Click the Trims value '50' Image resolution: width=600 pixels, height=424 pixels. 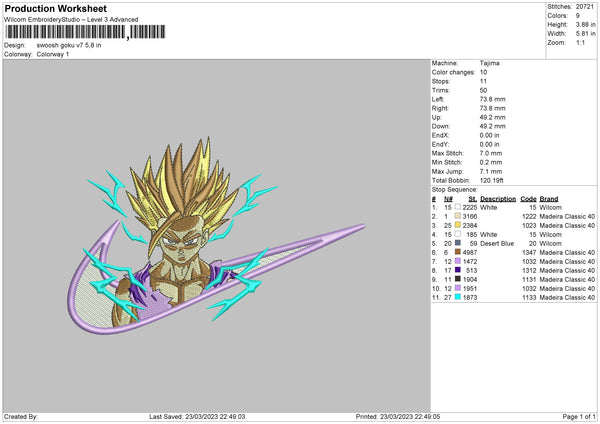point(483,90)
